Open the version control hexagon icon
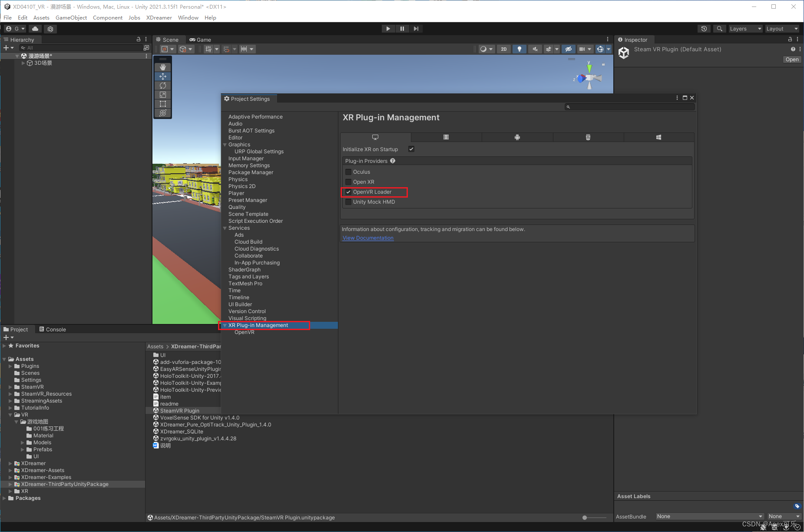The height and width of the screenshot is (532, 804). 50,29
